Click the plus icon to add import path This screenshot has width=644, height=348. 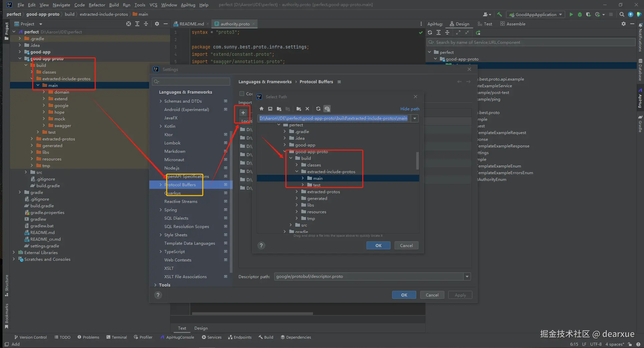pos(243,113)
